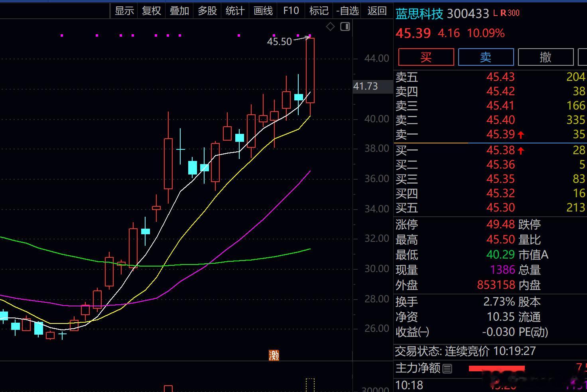Viewport: 587px width, 392px height.
Task: Click the blue 卖 sell button
Action: (x=486, y=57)
